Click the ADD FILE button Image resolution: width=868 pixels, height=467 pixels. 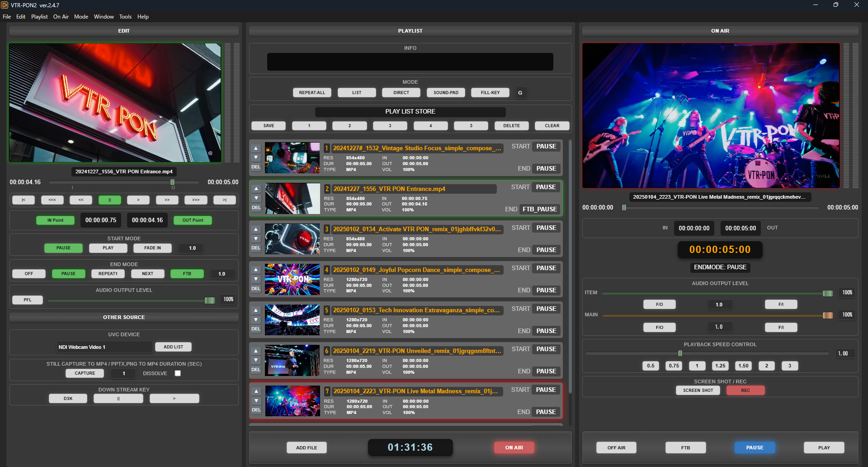click(307, 448)
